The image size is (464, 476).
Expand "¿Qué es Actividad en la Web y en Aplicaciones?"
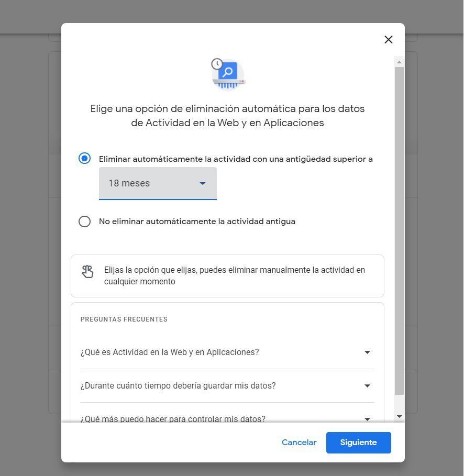(227, 352)
